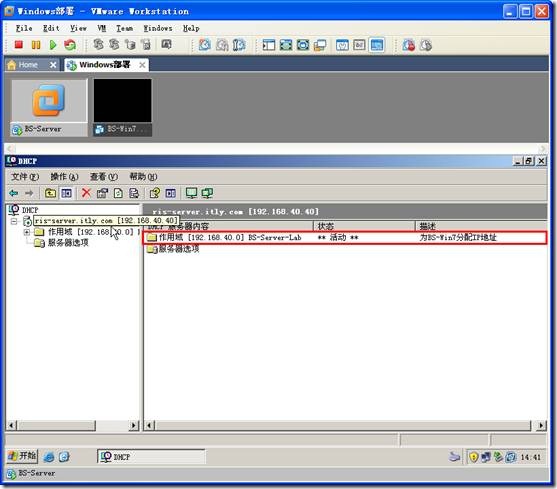Click the 描述 column header

(481, 226)
